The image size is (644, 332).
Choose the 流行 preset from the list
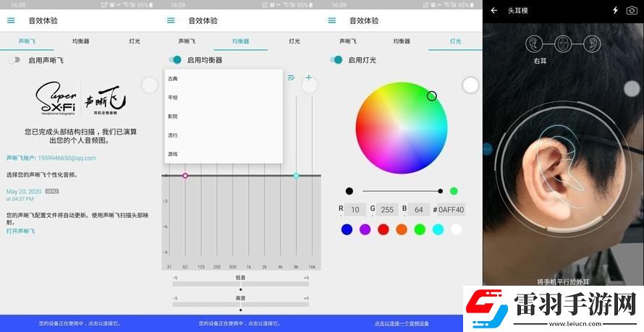click(224, 135)
